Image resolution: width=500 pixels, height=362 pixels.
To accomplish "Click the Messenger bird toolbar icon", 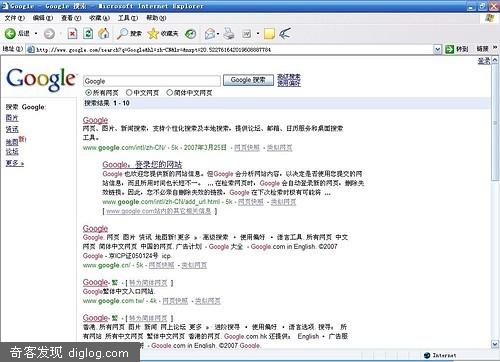I will coord(285,33).
